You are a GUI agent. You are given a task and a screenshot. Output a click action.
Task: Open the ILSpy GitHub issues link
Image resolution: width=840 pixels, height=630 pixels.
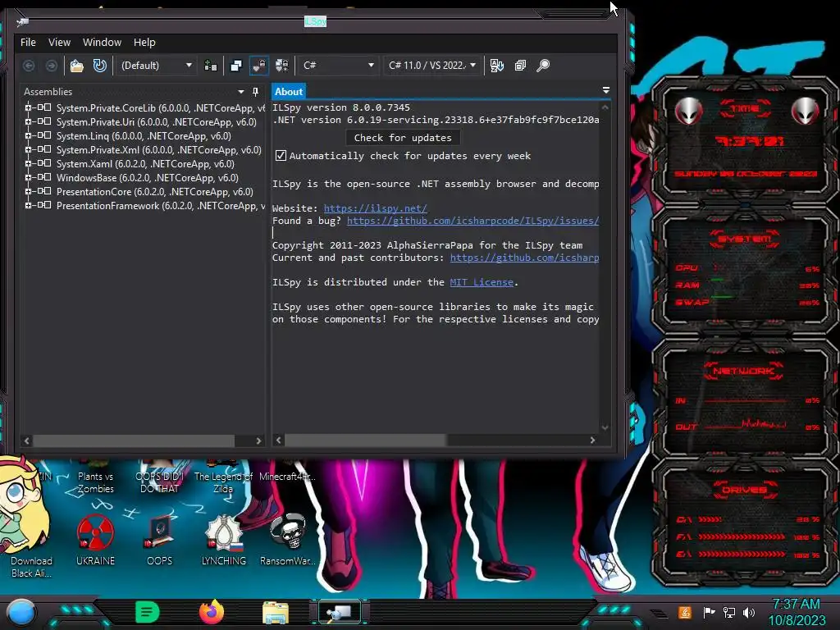point(472,221)
